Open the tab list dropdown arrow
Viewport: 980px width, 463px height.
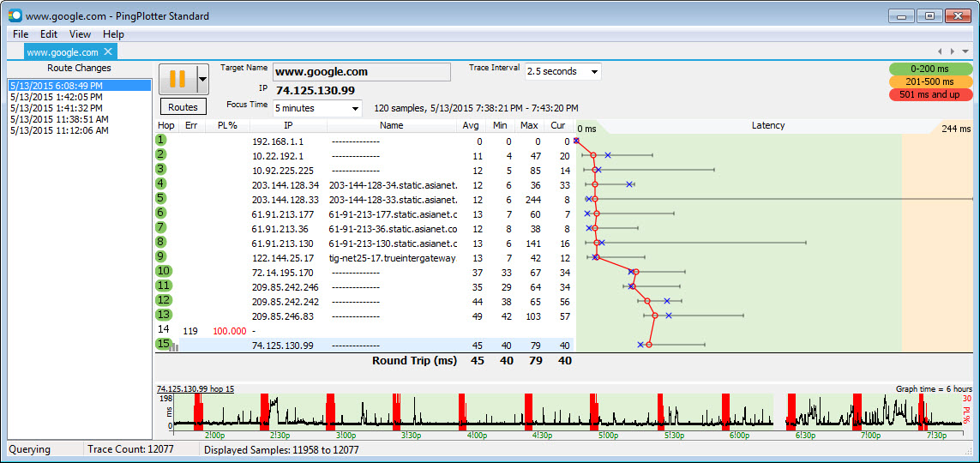[x=965, y=51]
